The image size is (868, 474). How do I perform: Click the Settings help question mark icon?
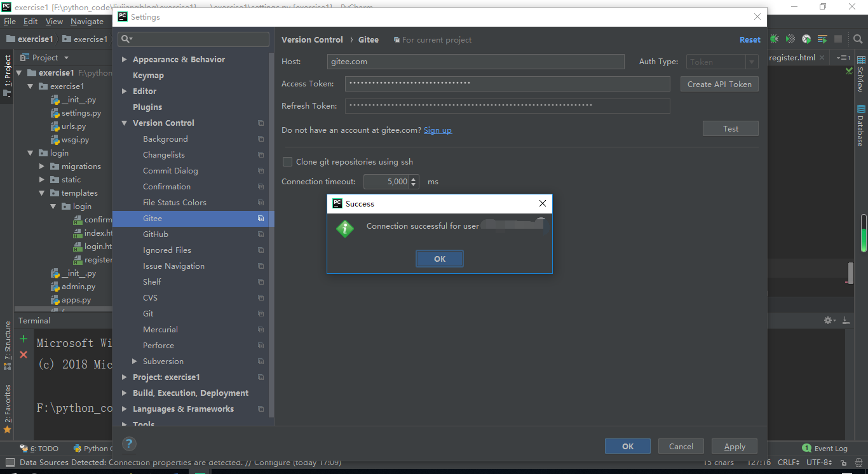[128, 444]
